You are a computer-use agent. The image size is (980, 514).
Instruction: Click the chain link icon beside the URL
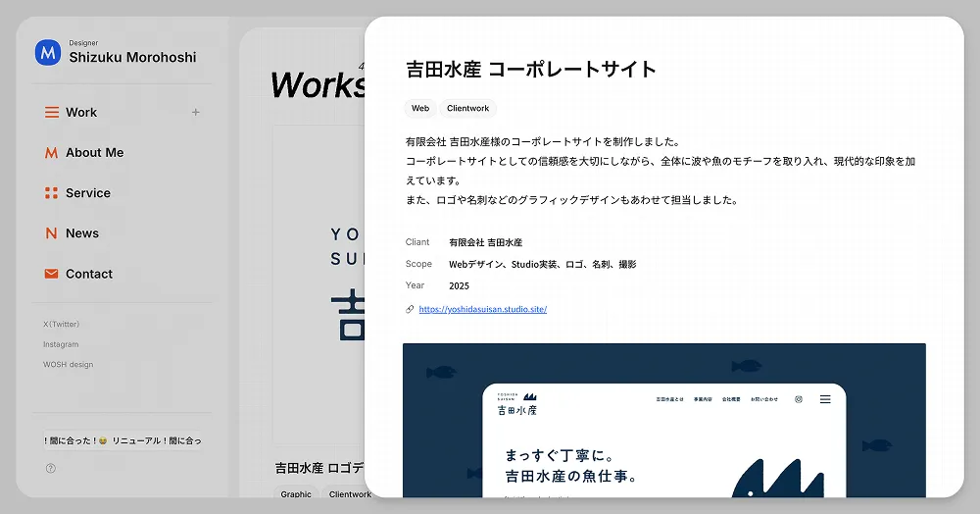click(x=410, y=310)
